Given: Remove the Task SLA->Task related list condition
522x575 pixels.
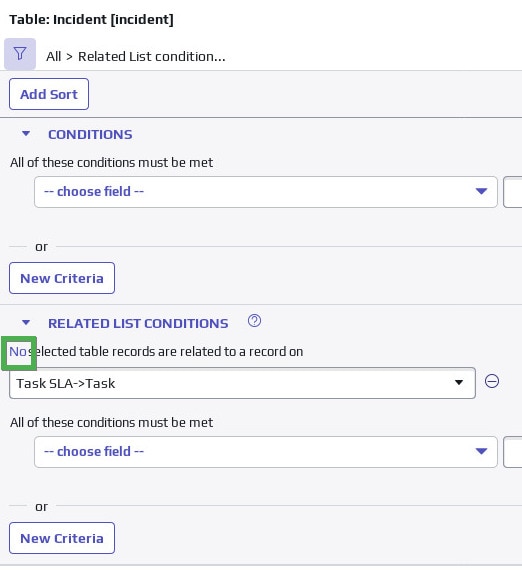Looking at the screenshot, I should click(492, 381).
